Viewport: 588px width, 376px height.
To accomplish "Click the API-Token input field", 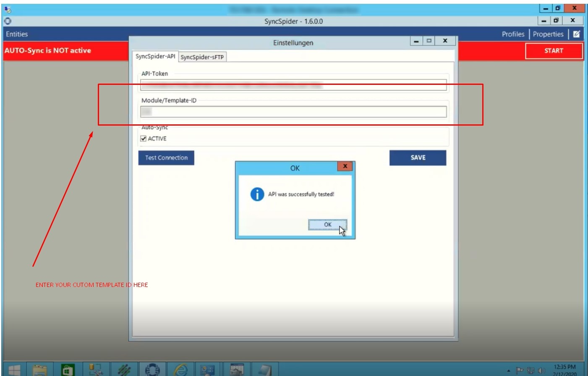I will 293,85.
